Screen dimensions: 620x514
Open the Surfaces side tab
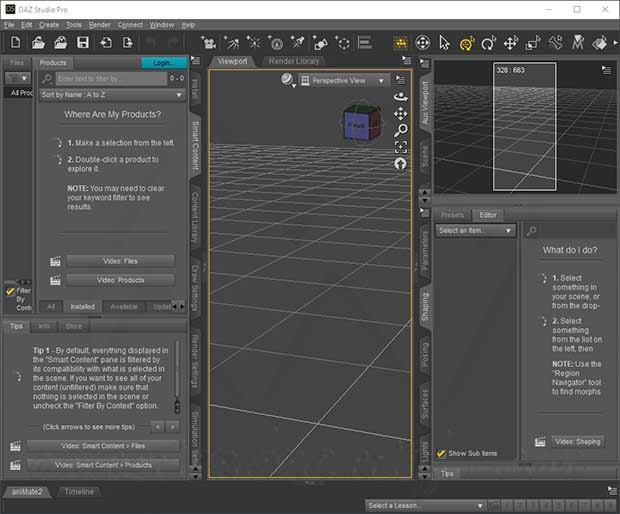425,404
